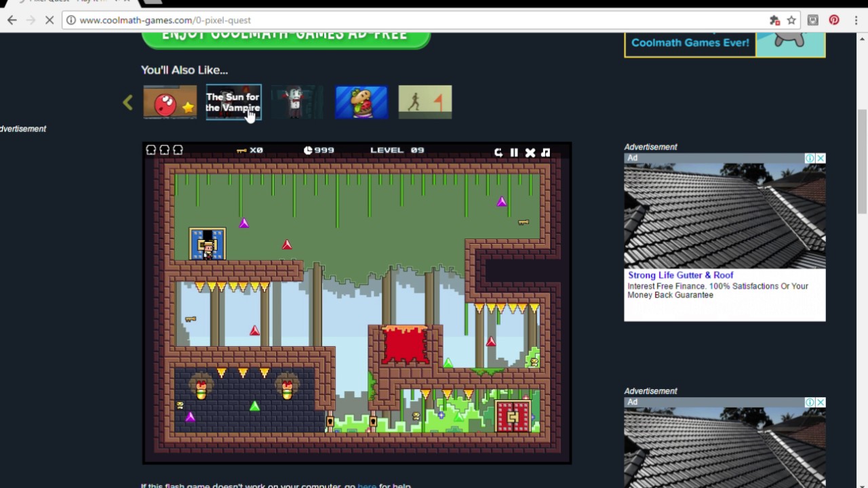Click the three lives skull icons
The image size is (868, 488).
coord(165,150)
